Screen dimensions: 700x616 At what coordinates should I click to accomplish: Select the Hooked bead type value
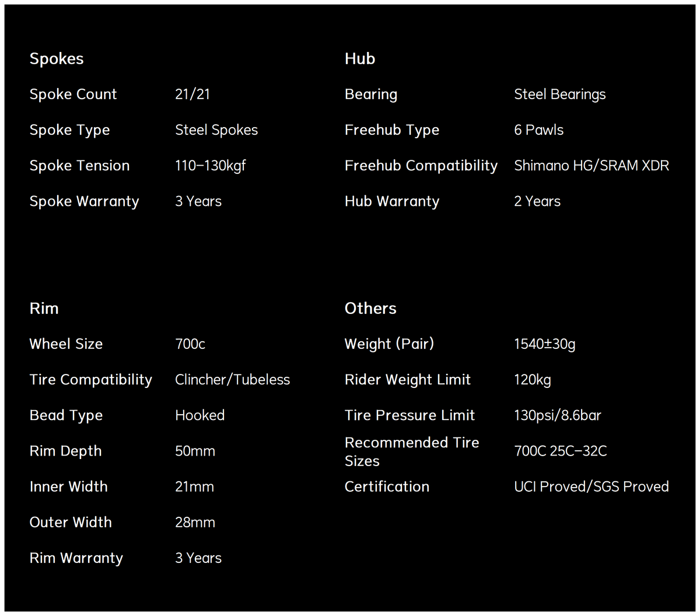pos(199,415)
